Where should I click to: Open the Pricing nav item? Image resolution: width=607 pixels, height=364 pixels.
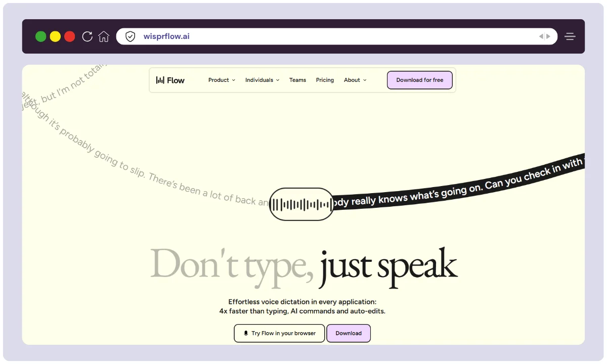pos(325,80)
